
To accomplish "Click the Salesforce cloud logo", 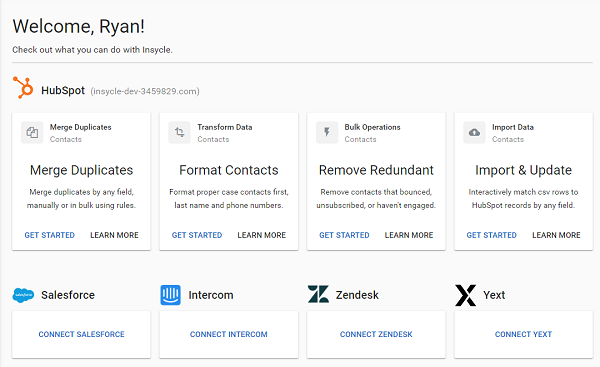I will pos(23,295).
